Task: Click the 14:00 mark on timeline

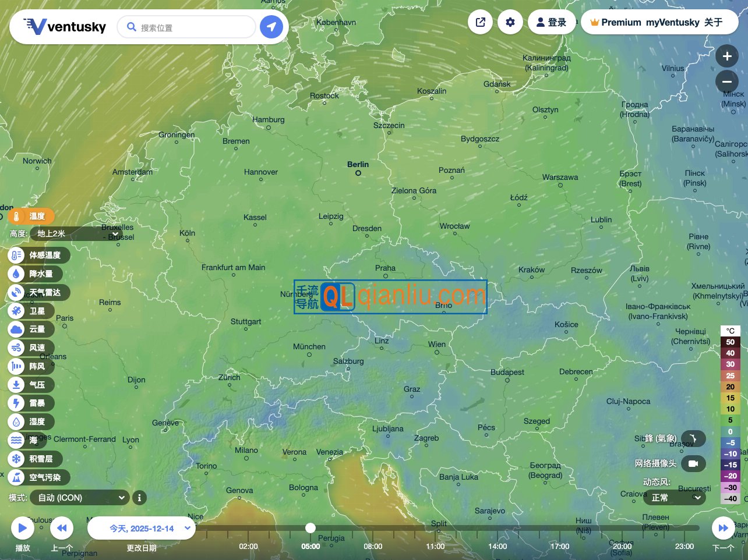Action: click(498, 546)
